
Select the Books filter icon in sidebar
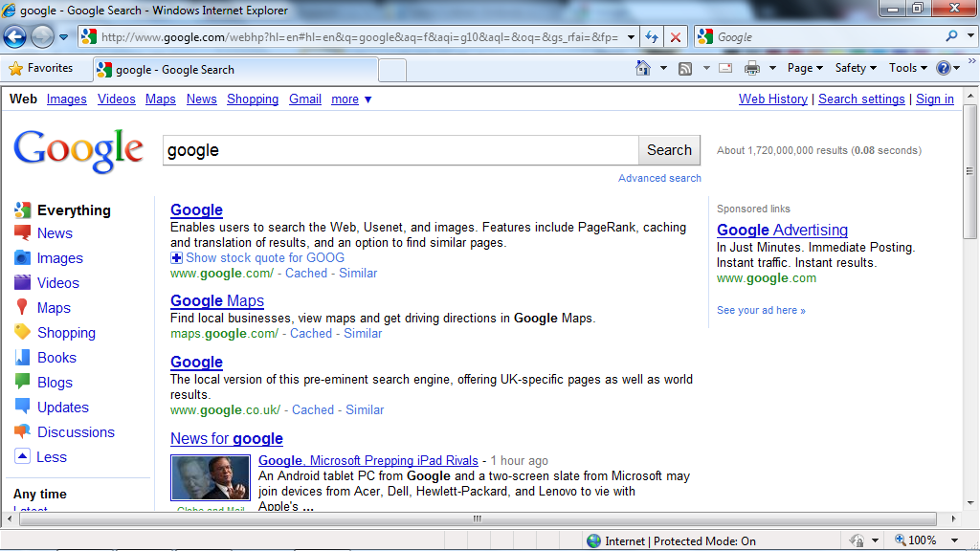tap(23, 358)
